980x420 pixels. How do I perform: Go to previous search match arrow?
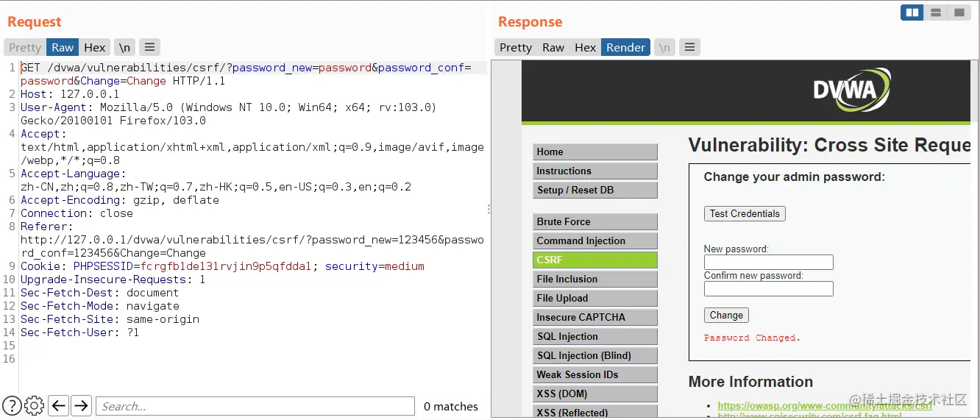(58, 405)
